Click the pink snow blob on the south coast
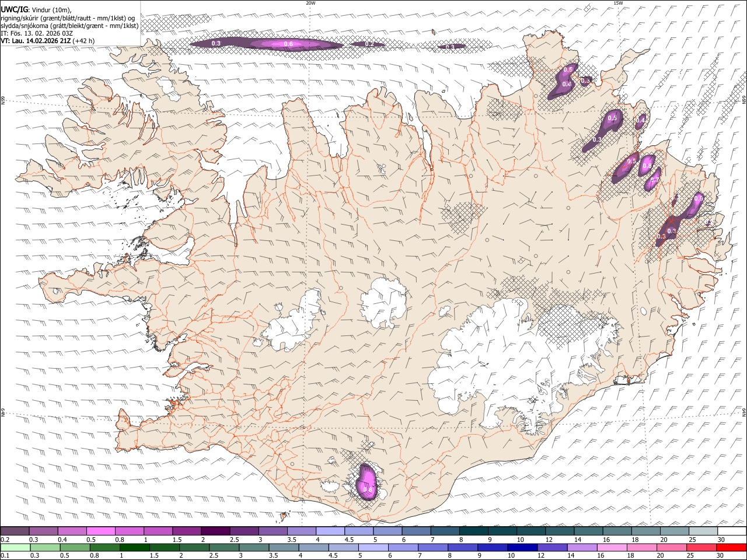Screen dimensions: 747x560 (367, 481)
